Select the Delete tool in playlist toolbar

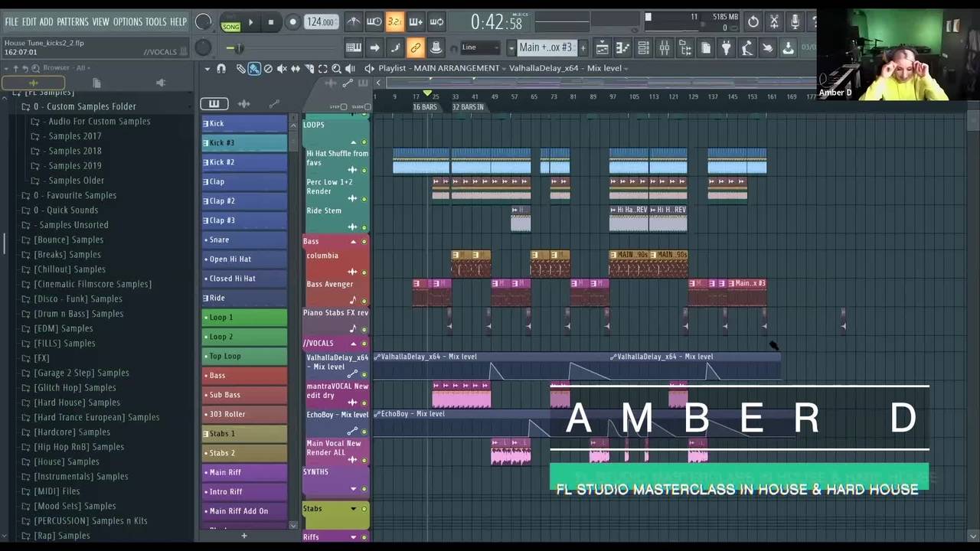pos(268,69)
